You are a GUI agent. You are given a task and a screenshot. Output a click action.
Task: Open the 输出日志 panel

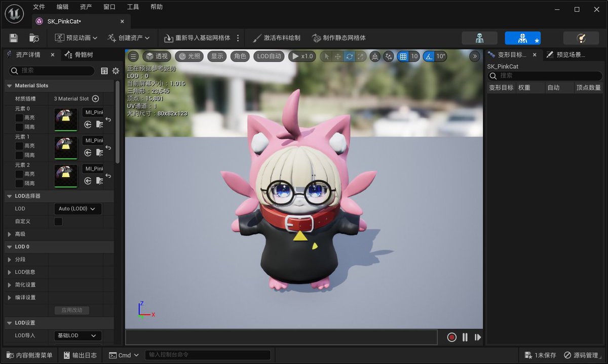80,355
